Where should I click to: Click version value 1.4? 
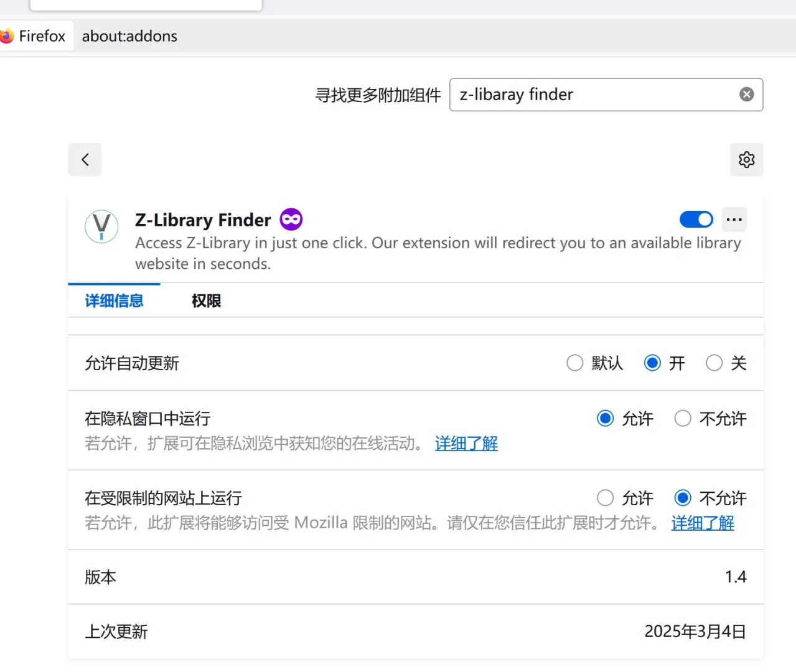click(x=736, y=577)
